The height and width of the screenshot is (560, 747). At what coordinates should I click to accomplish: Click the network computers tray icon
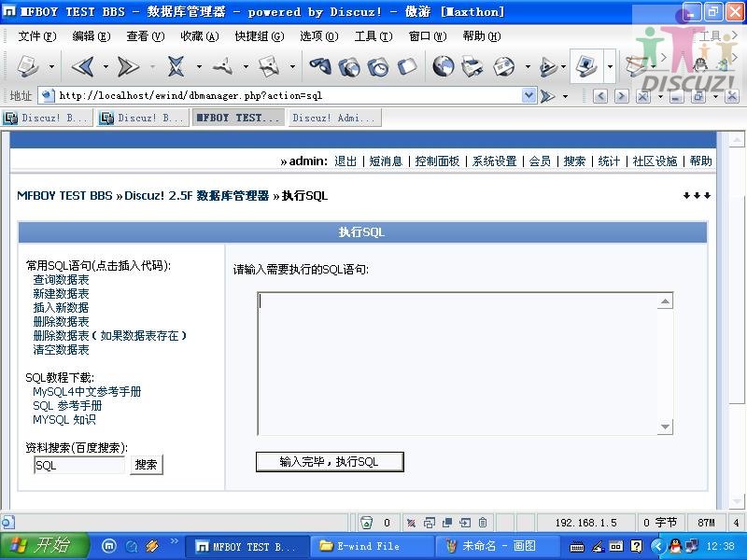coord(691,546)
